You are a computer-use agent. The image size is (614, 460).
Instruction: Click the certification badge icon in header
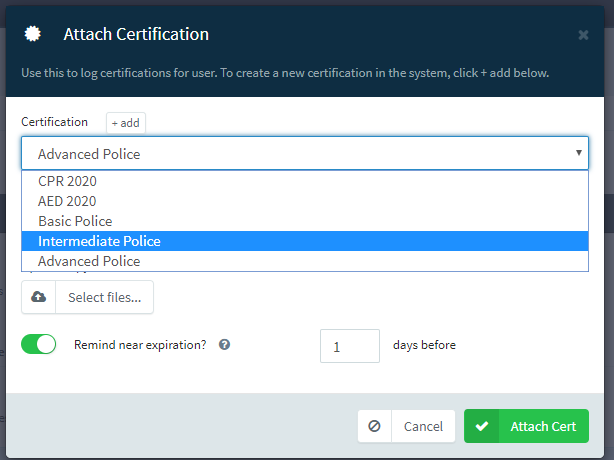pos(33,34)
